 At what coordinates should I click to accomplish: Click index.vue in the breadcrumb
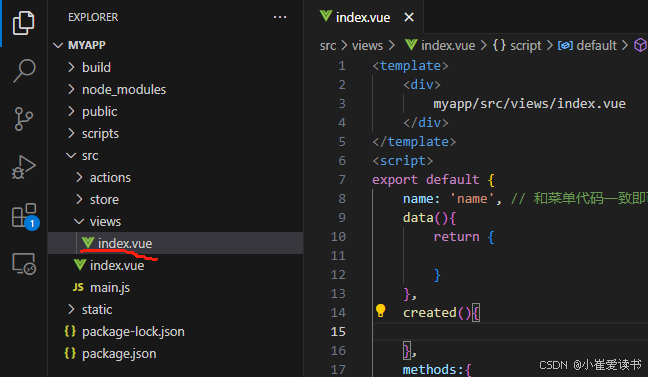coord(448,45)
